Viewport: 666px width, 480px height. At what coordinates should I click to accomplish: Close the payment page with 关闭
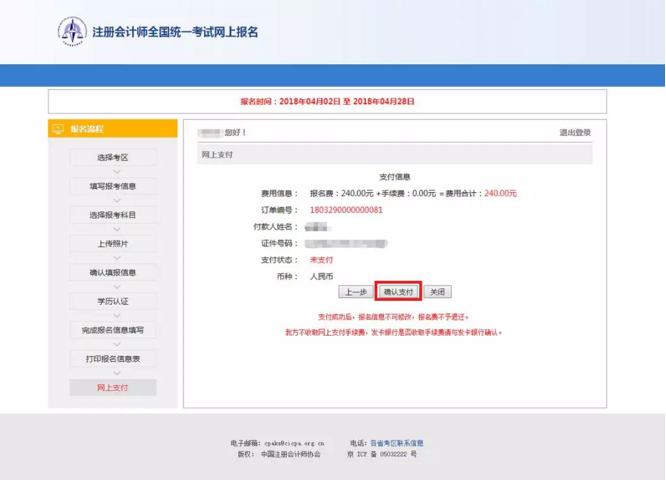pyautogui.click(x=437, y=292)
